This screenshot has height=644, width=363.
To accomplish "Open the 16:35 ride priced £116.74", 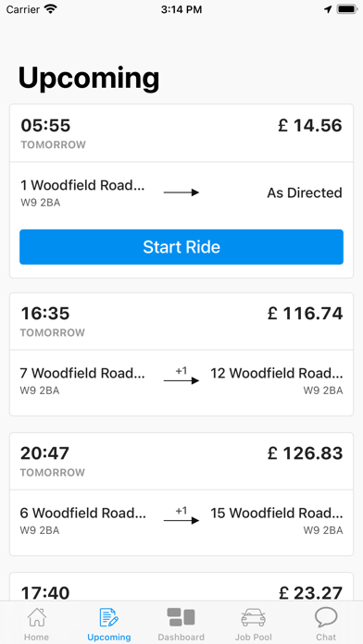I will [181, 354].
